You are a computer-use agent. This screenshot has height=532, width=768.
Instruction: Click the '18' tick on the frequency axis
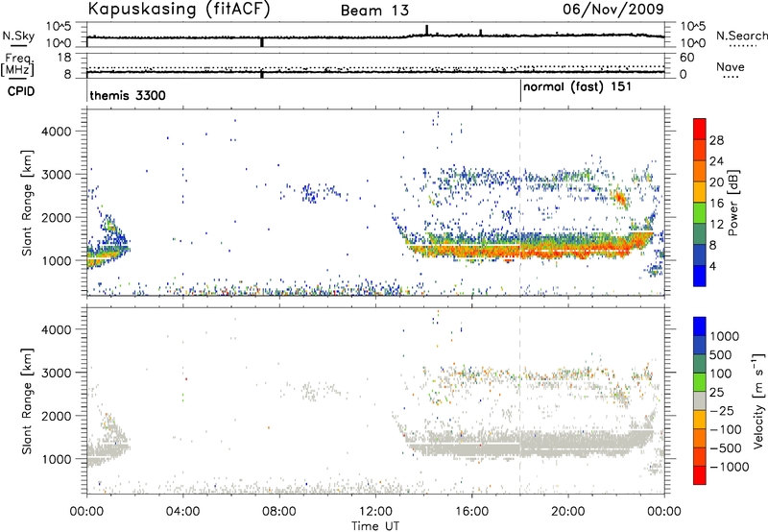pos(64,58)
